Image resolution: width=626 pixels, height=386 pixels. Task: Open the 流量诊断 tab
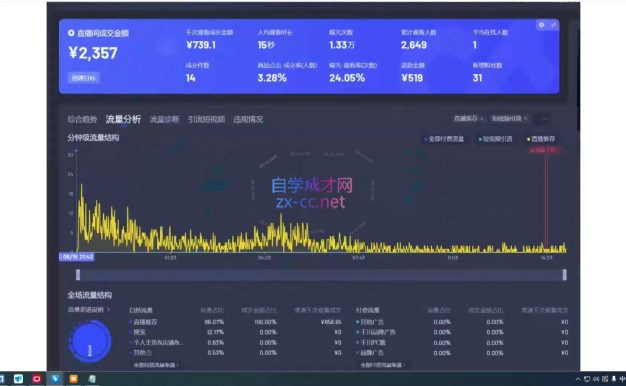click(164, 119)
